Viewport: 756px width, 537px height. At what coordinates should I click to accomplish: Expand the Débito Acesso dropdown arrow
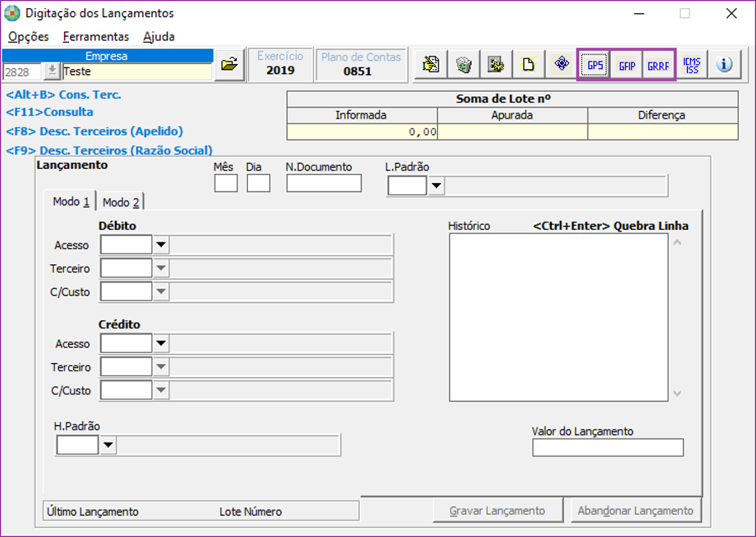[x=161, y=245]
